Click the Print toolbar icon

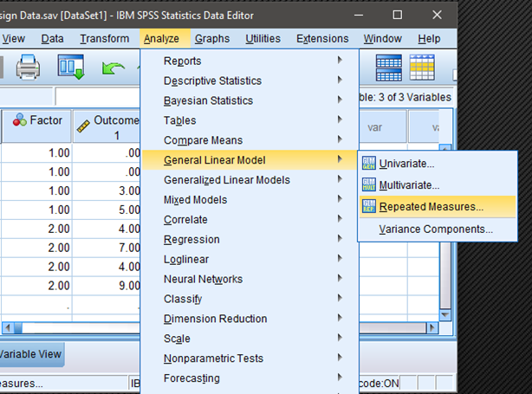28,68
